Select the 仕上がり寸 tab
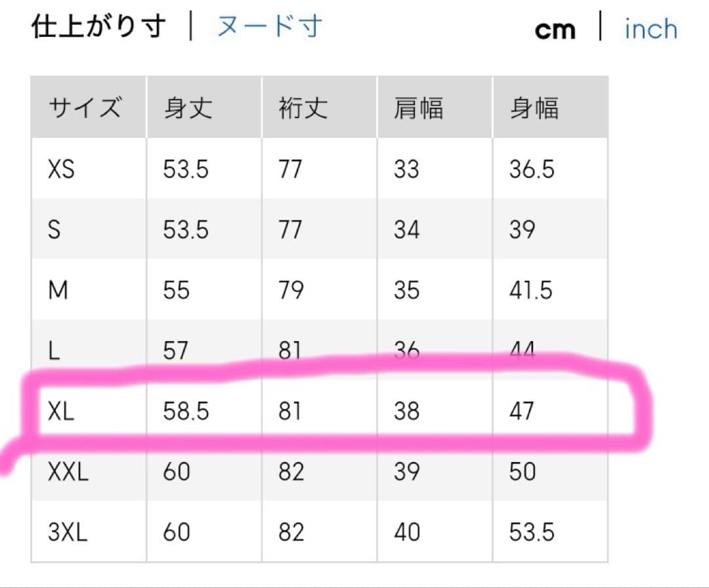This screenshot has width=709, height=588. [99, 28]
